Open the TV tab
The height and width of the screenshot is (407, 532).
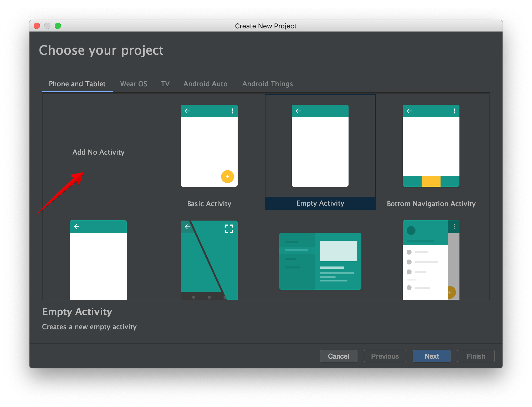tap(165, 84)
